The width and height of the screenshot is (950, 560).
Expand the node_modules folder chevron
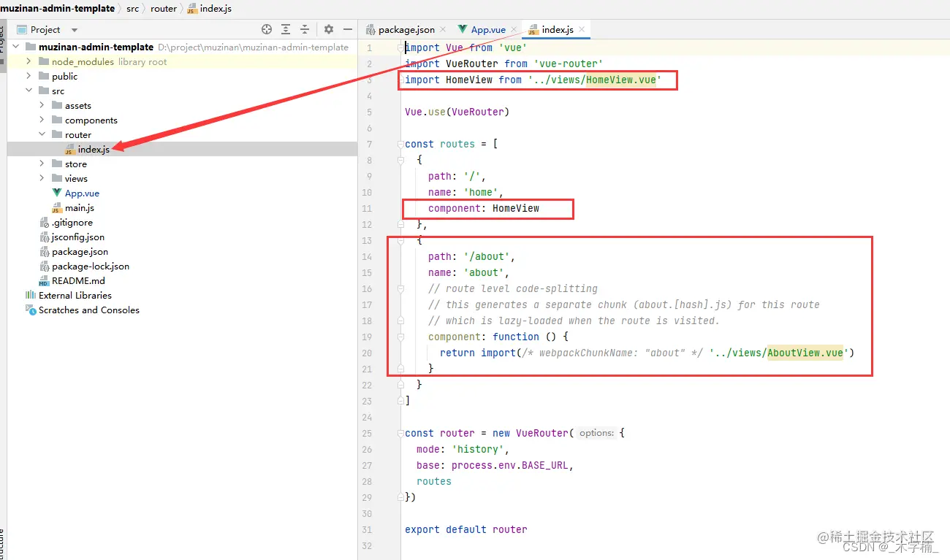pyautogui.click(x=28, y=61)
